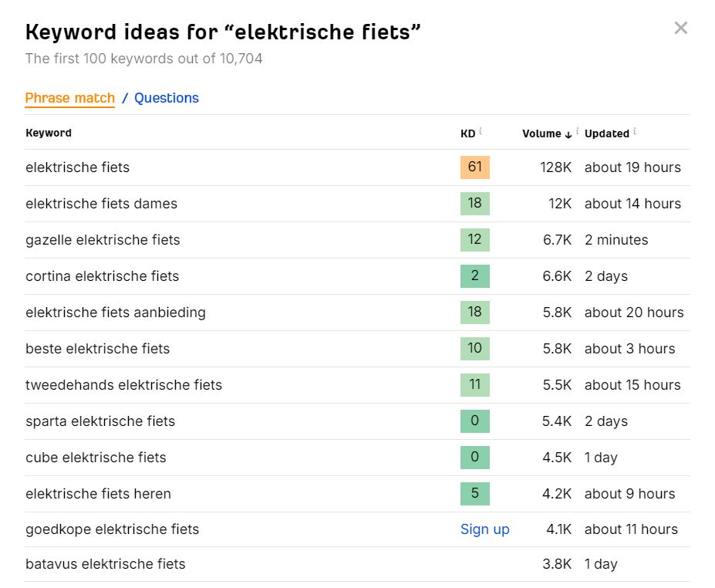Click the Keyword column header
This screenshot has width=715, height=588.
click(49, 133)
